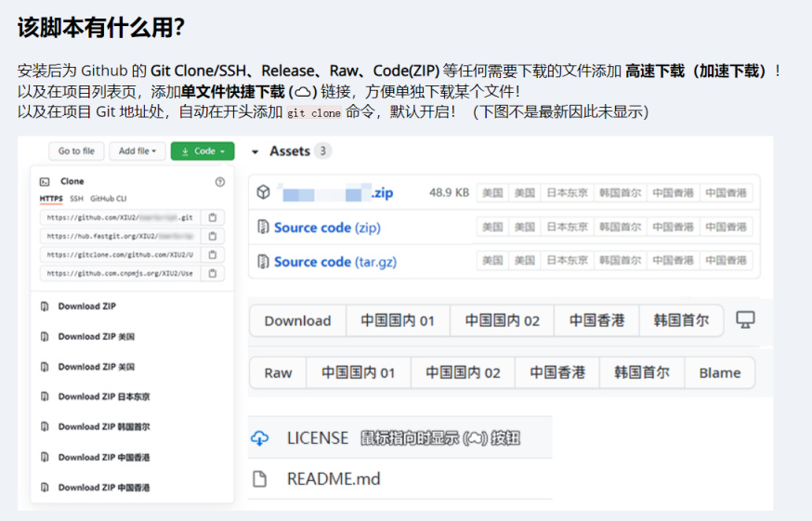Copy the hub.fastgit.org clone URL
Screen dimensions: 812x521
click(x=213, y=236)
